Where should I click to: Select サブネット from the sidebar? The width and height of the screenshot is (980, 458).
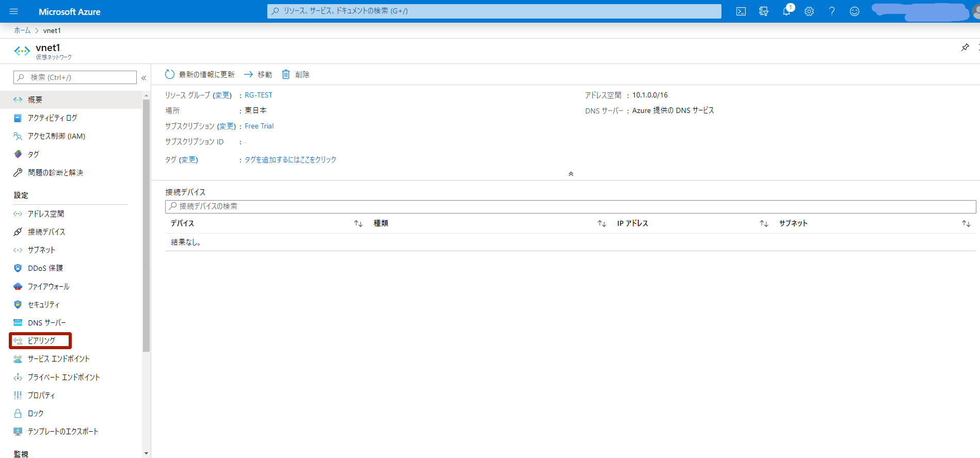pyautogui.click(x=41, y=250)
